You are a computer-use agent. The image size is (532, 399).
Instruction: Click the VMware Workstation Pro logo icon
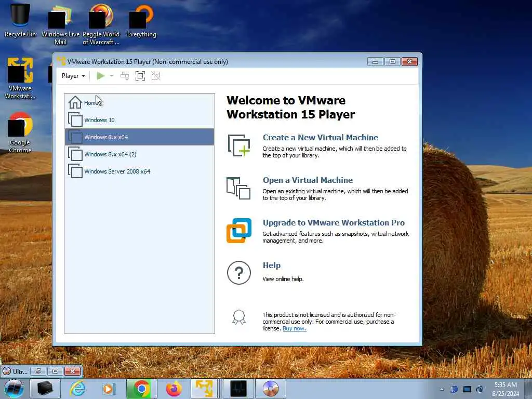click(239, 231)
